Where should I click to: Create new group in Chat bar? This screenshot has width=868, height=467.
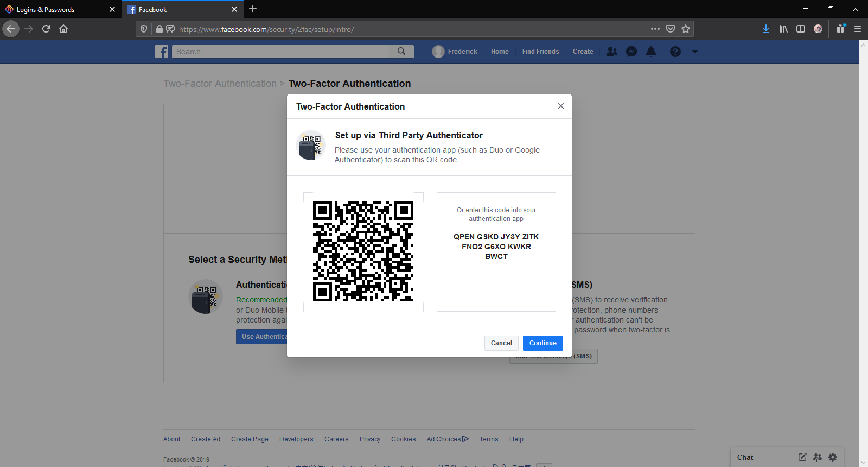pyautogui.click(x=818, y=457)
